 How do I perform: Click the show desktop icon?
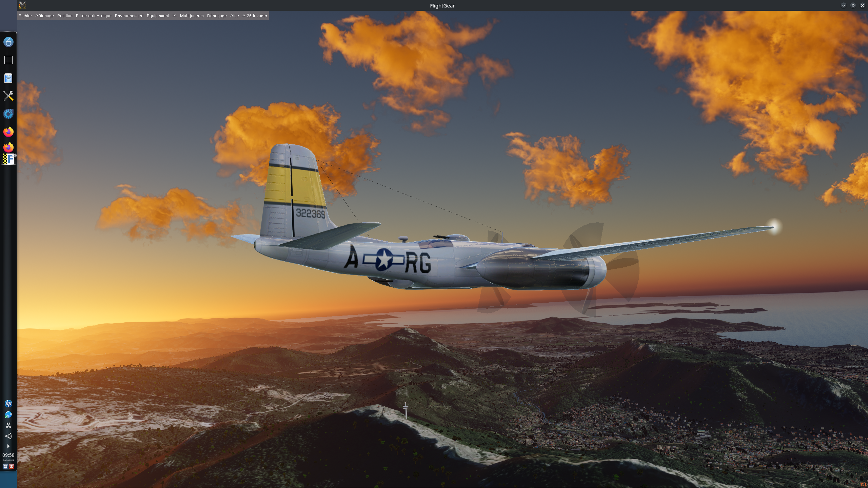click(x=8, y=60)
